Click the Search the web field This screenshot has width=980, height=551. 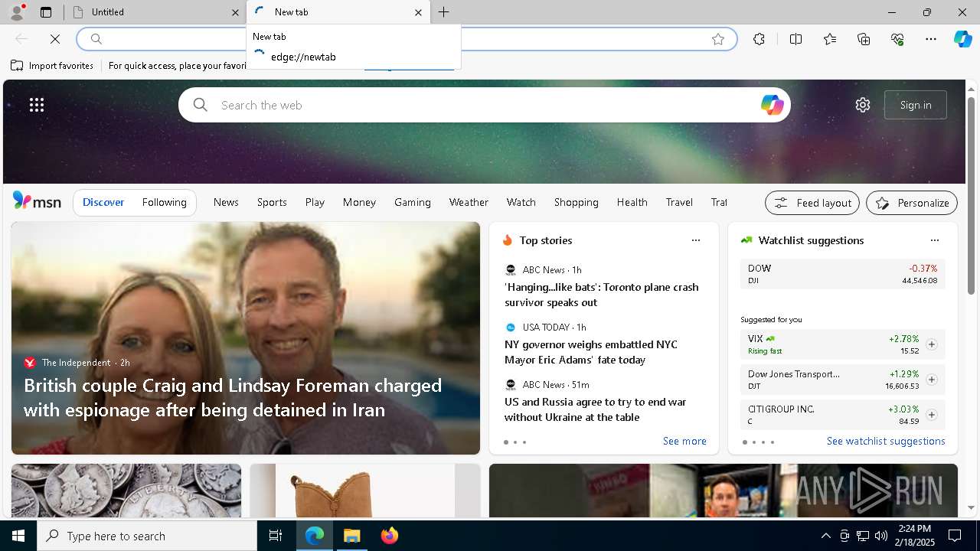point(485,105)
